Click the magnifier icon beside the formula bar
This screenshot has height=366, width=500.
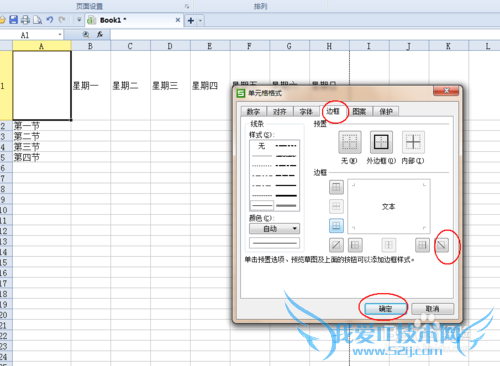click(x=86, y=35)
